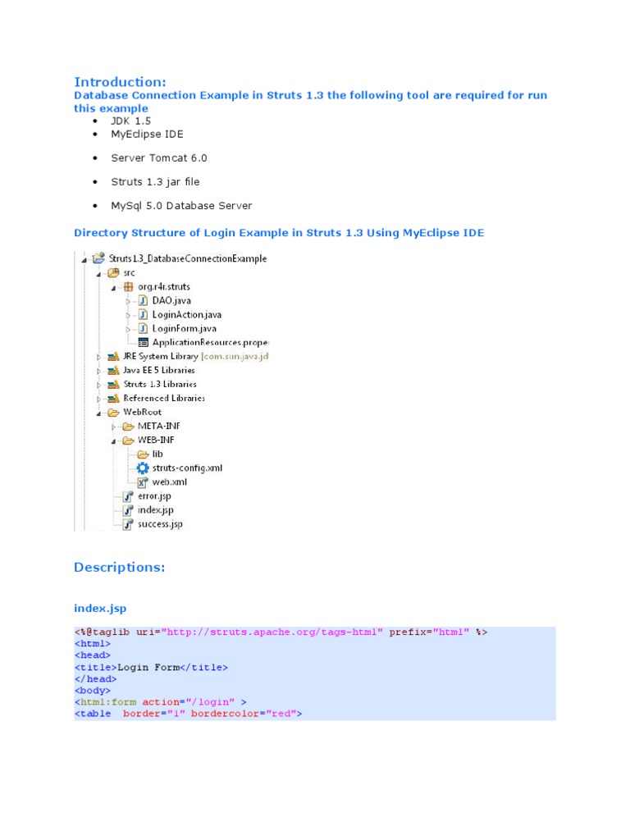Collapse the WebRoot folder node
The height and width of the screenshot is (840, 630).
[x=98, y=413]
